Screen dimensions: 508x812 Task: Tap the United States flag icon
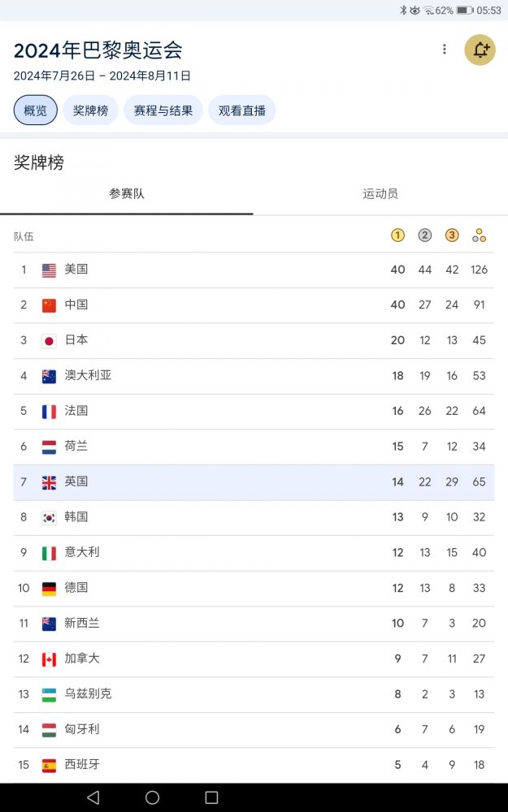tap(50, 270)
